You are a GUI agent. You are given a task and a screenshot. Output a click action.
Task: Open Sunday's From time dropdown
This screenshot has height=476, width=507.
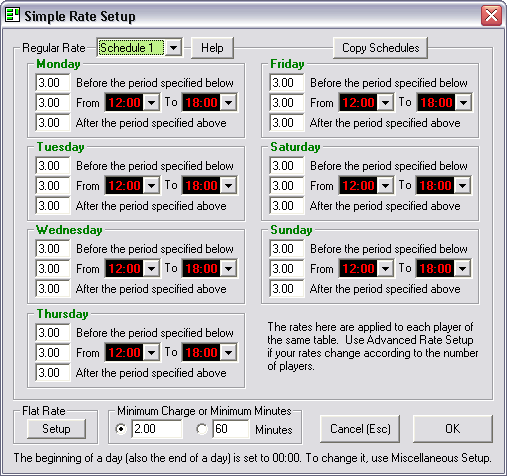385,268
